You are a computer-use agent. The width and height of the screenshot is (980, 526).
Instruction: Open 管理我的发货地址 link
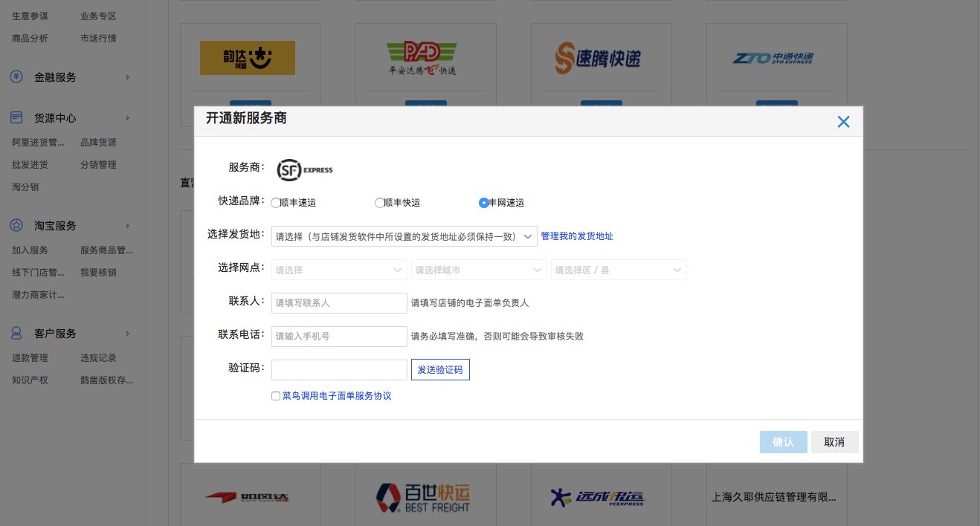(x=577, y=236)
